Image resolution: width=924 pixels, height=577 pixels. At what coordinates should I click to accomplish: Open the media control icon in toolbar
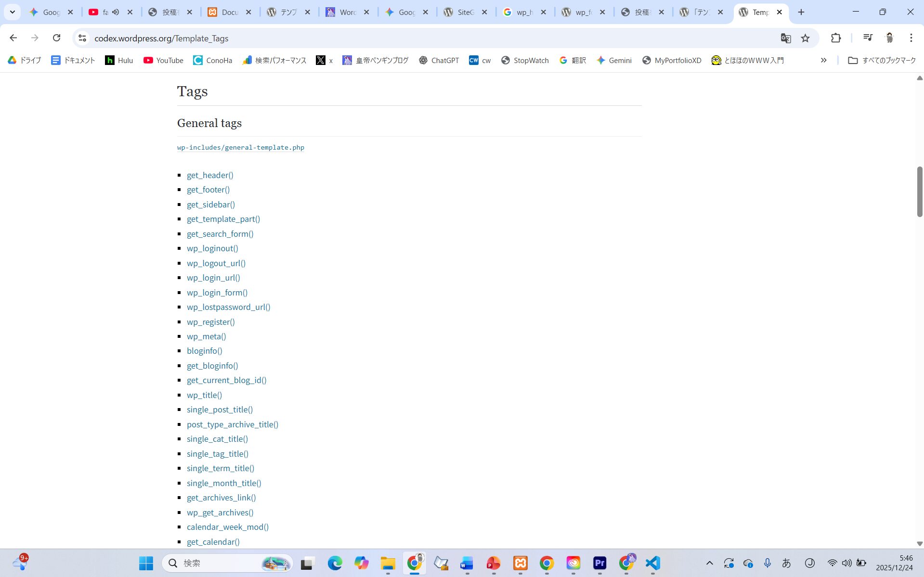(x=868, y=38)
